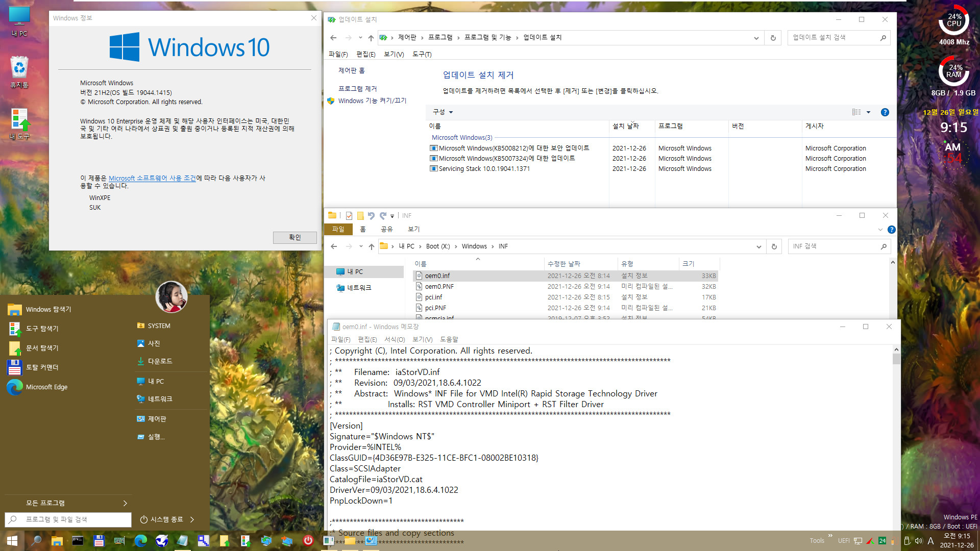The image size is (980, 551).
Task: Expand the Tools toolbar chevron on taskbar
Action: (830, 536)
